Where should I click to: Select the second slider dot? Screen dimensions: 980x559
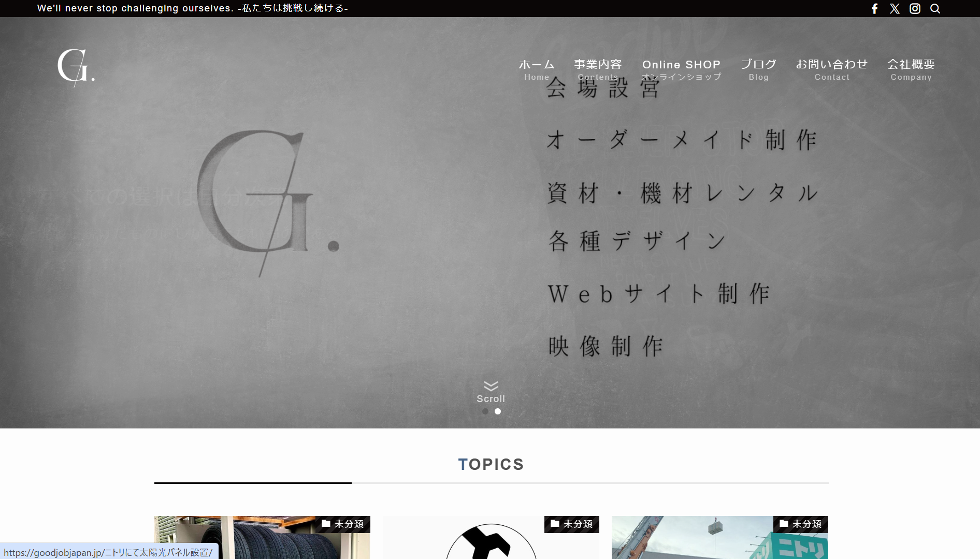498,411
